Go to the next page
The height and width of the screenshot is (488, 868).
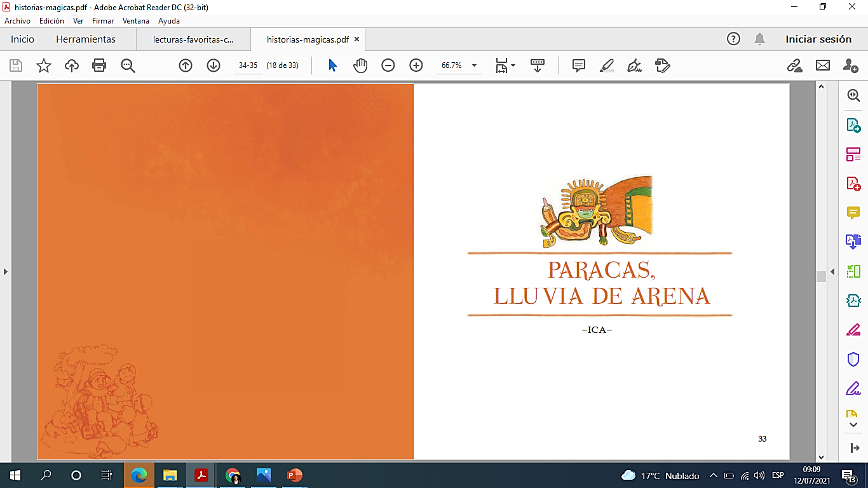[214, 65]
